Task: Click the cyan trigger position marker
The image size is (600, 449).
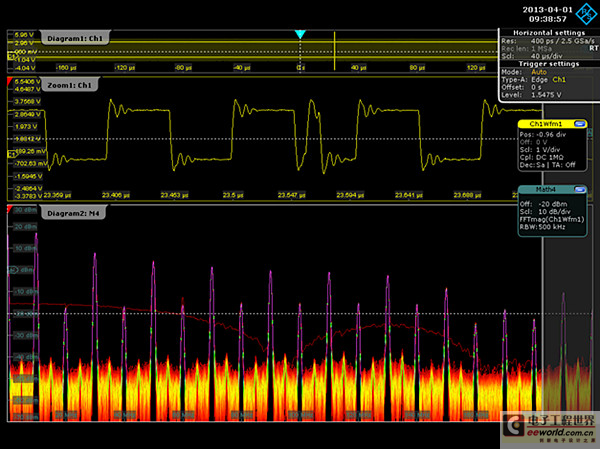Action: [300, 34]
